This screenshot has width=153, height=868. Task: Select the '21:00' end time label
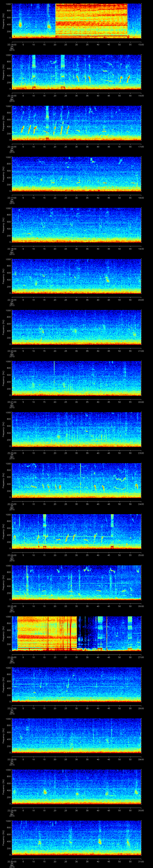(x=141, y=351)
